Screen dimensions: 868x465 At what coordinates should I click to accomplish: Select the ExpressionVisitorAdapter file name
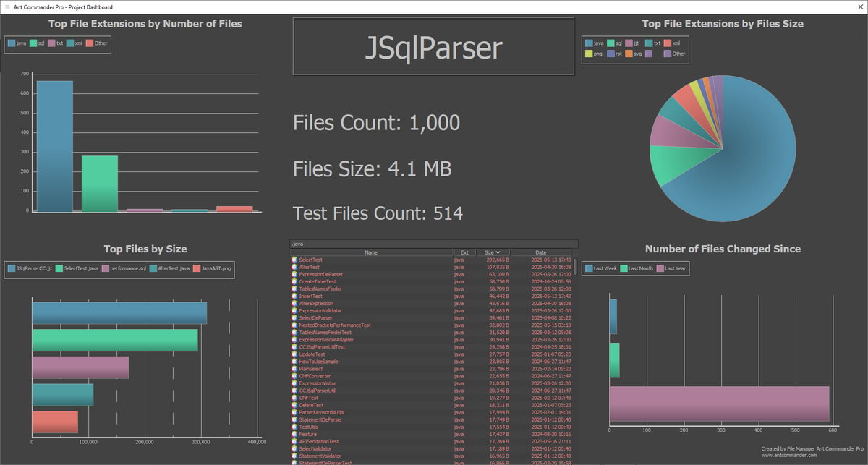coord(326,339)
